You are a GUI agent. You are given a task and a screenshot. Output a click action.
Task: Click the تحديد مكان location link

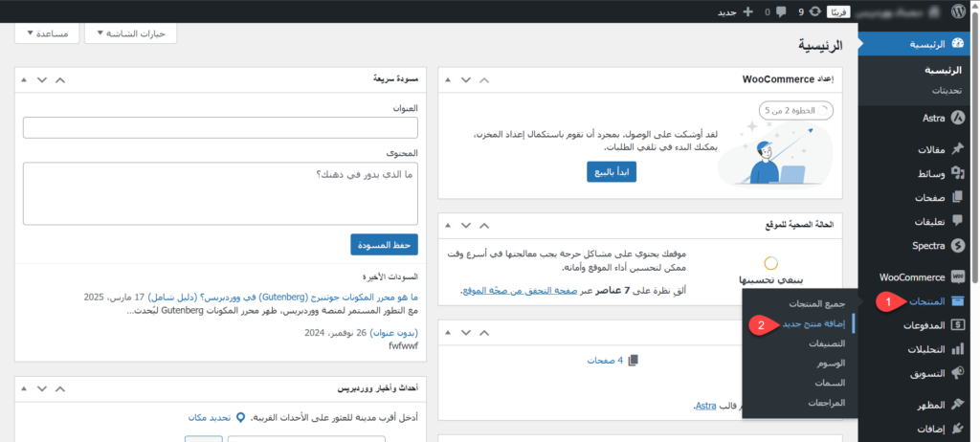(x=210, y=417)
